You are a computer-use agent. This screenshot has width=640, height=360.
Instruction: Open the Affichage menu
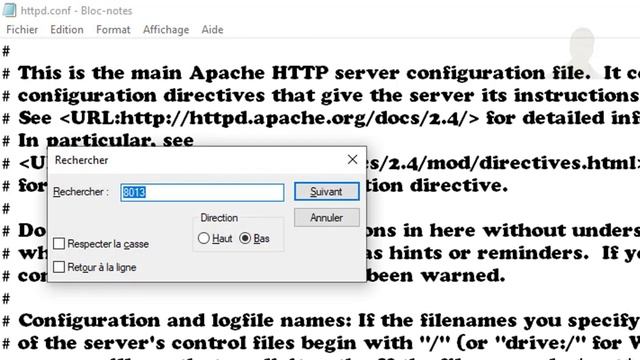tap(166, 30)
